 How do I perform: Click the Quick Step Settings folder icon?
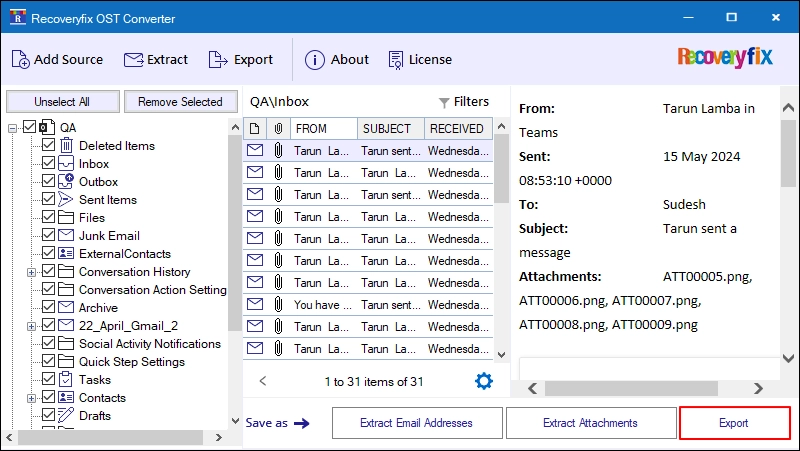click(x=66, y=361)
